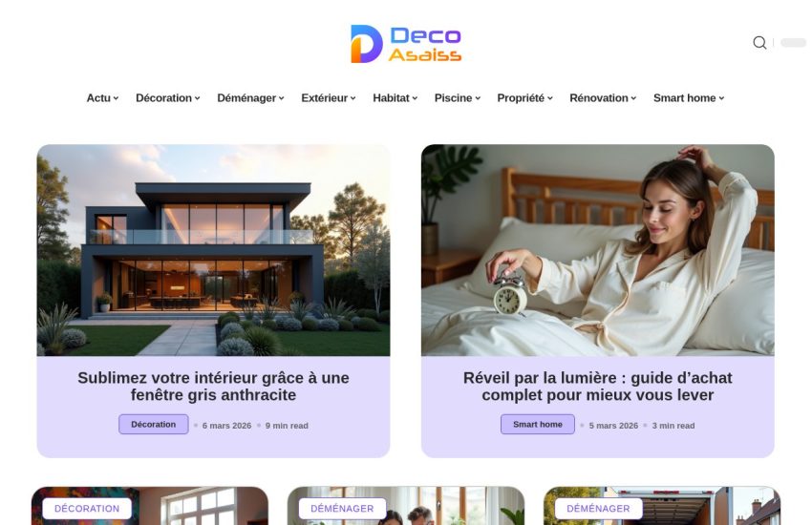Expand the Propriété menu
812x525 pixels.
(x=524, y=97)
